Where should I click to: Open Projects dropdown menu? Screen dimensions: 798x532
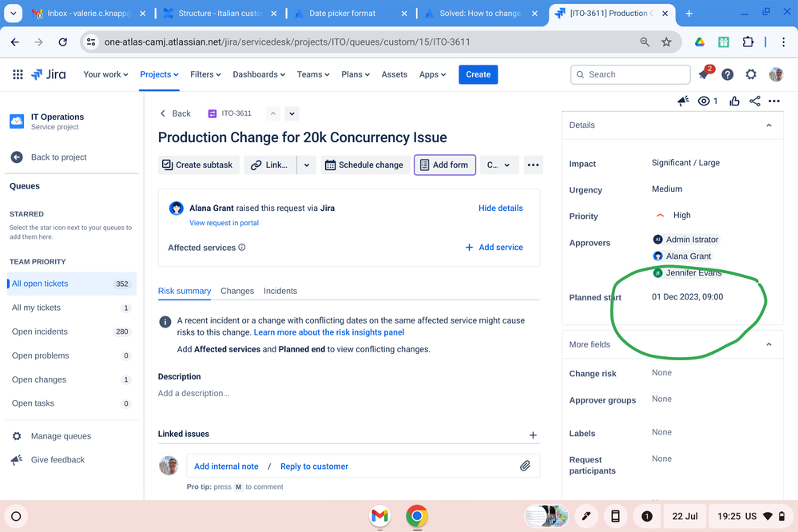click(159, 74)
